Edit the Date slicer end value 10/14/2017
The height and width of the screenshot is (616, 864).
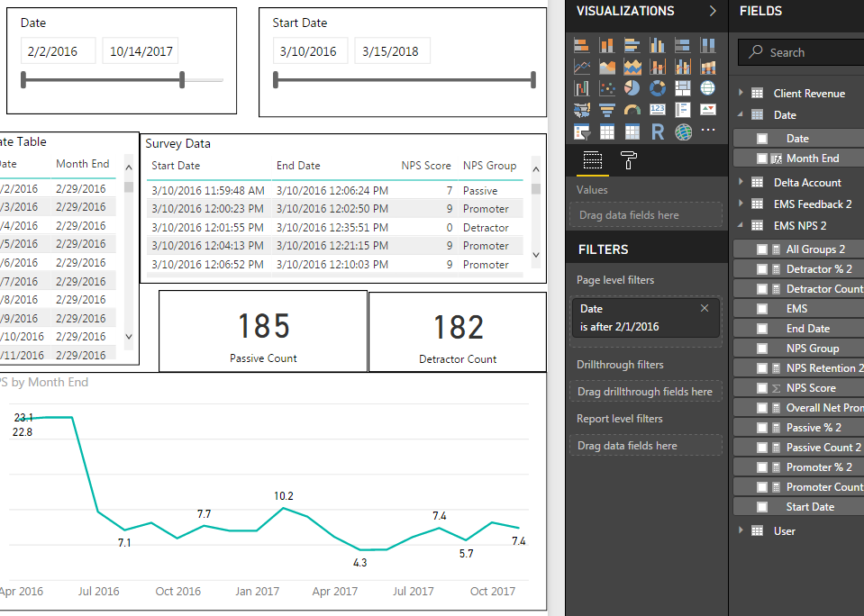(x=141, y=51)
